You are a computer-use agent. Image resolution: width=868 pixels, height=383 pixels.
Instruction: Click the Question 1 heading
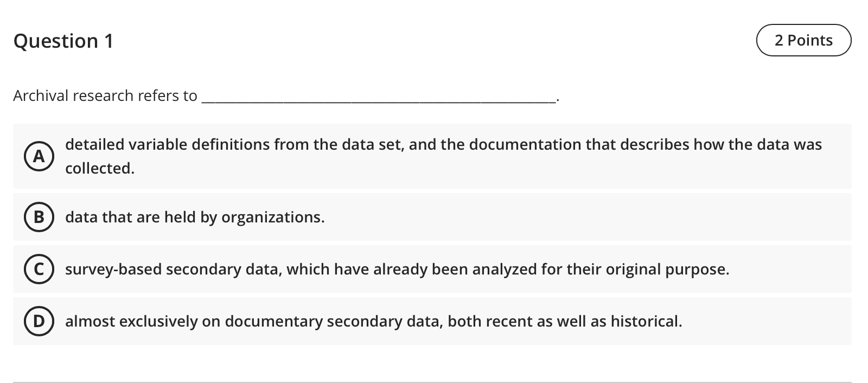63,41
